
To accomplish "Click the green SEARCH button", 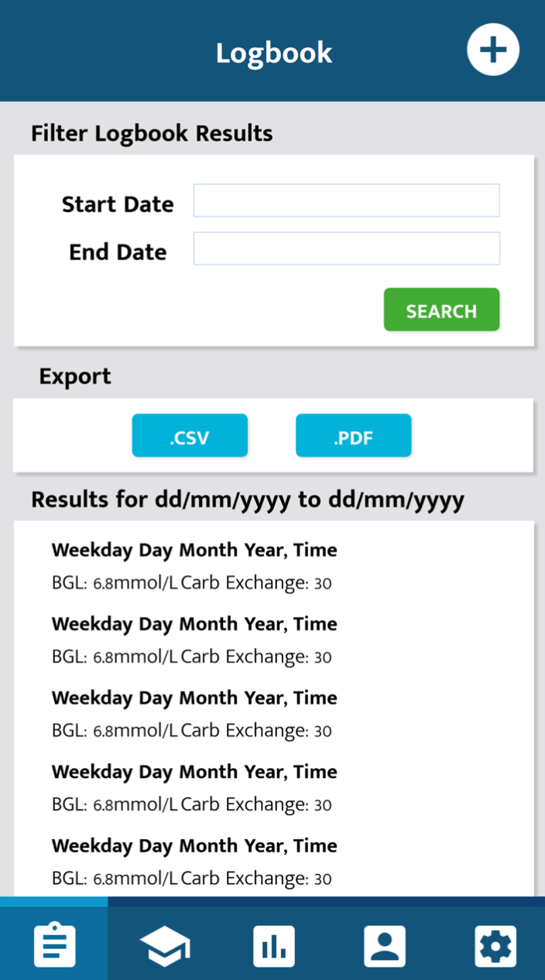I will (x=441, y=310).
